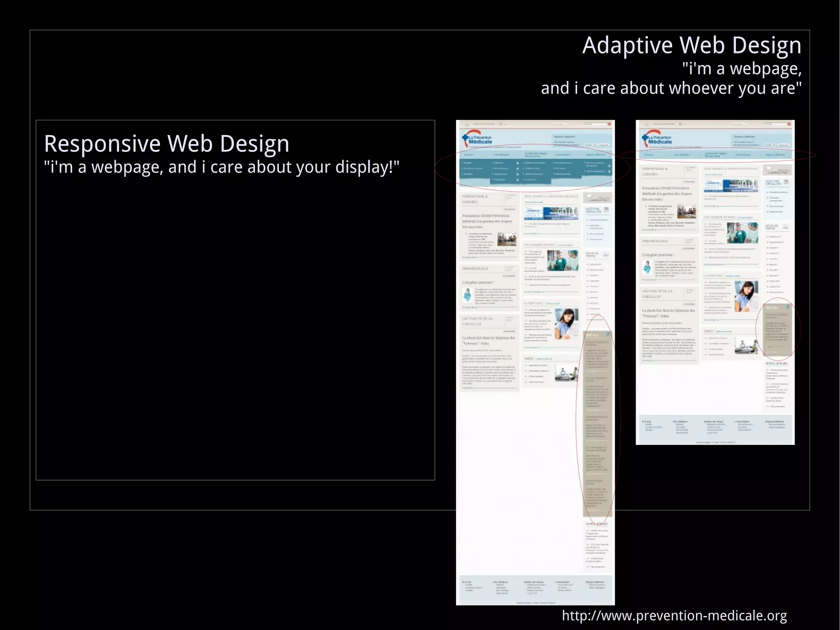The width and height of the screenshot is (840, 630).
Task: Click the expanded dark teal submenu in left screenshot
Action: [x=535, y=171]
